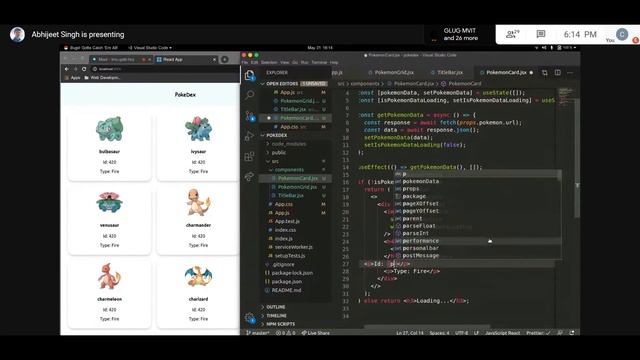Screen dimensions: 640x360
Task: Click the editor minimap
Action: coord(565,98)
